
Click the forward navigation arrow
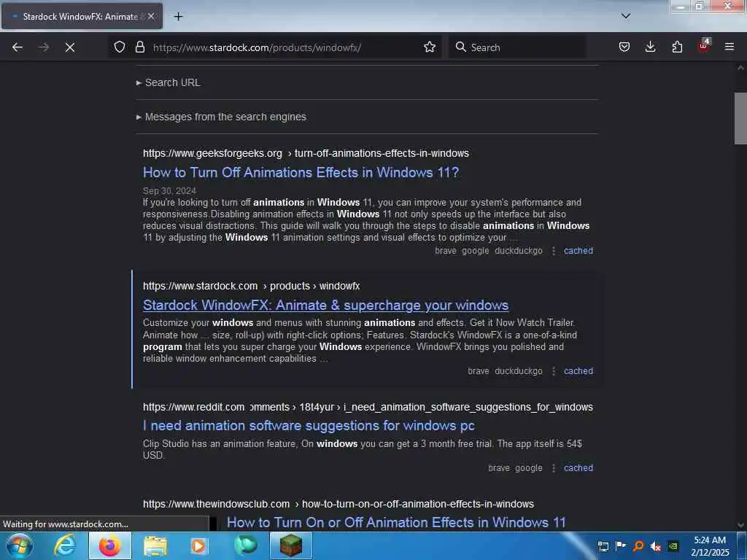click(44, 47)
